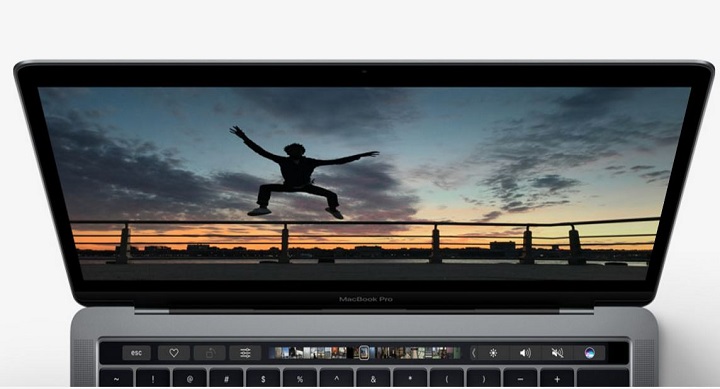Image resolution: width=720 pixels, height=389 pixels.
Task: Tap the volume speaker icon on Touch Bar
Action: point(525,353)
